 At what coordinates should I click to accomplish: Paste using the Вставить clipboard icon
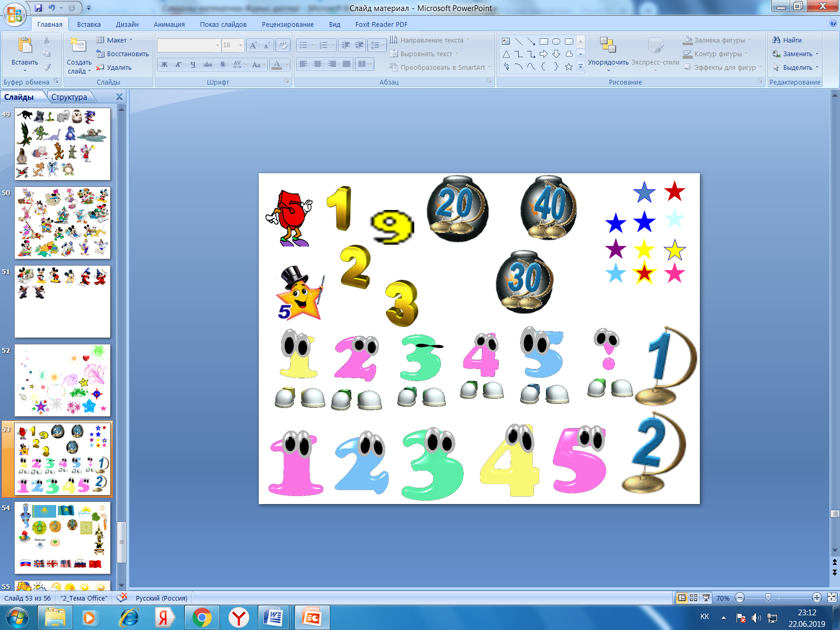click(25, 46)
